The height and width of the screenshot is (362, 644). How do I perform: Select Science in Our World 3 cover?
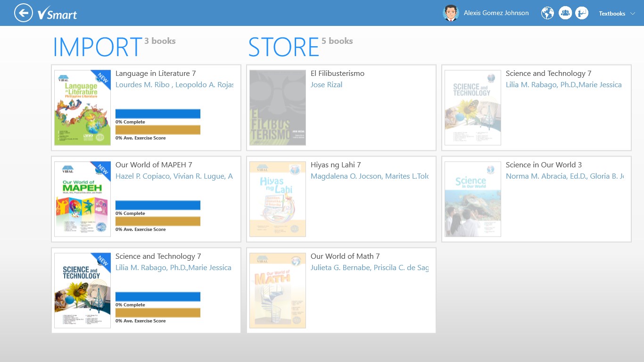pyautogui.click(x=473, y=199)
